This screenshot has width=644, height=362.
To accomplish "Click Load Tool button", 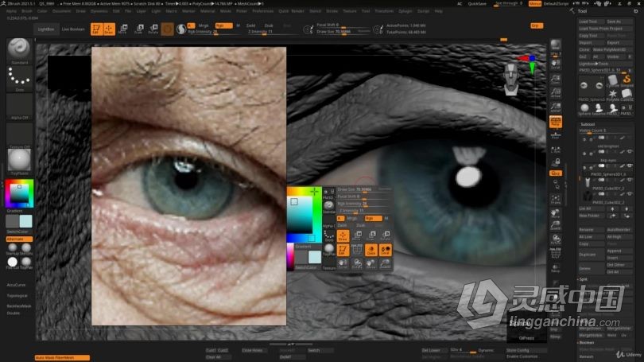I will 591,21.
